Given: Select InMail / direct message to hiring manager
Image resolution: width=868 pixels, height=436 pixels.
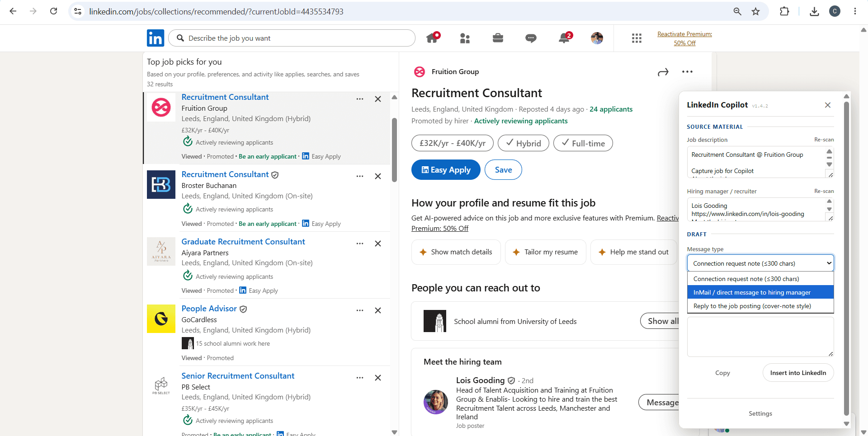Looking at the screenshot, I should click(760, 292).
